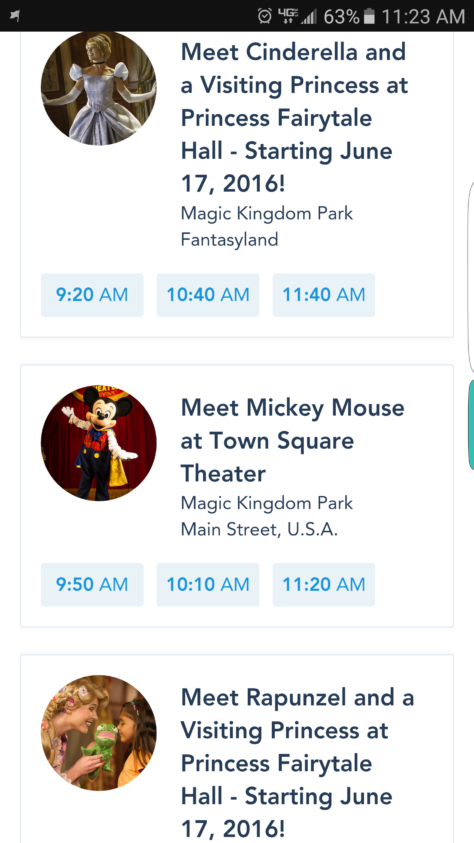This screenshot has width=474, height=843.
Task: Select the 11:40 AM Cinderella time
Action: [324, 295]
